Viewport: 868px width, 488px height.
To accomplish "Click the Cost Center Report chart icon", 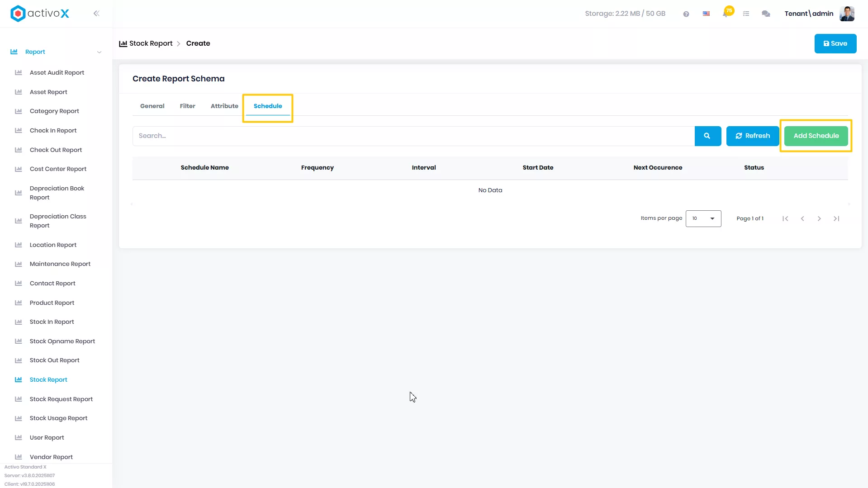I will coord(19,169).
